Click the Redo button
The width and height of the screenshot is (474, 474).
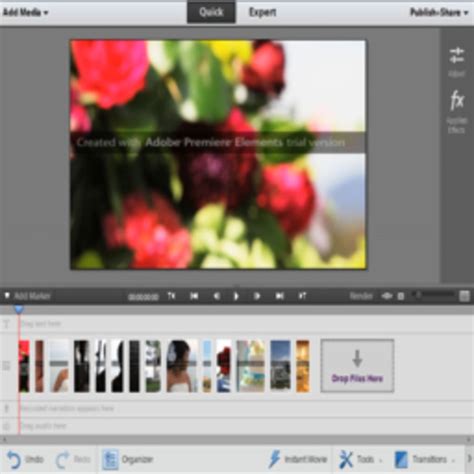tap(73, 459)
